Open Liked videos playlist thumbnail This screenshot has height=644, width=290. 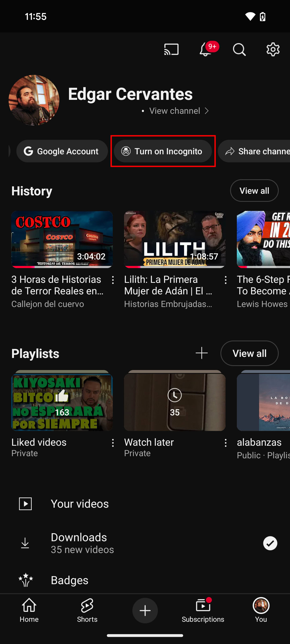click(x=62, y=401)
